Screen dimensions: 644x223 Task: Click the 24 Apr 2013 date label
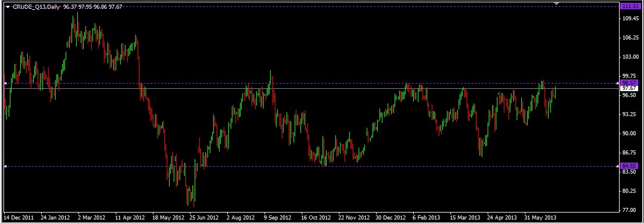[502, 217]
